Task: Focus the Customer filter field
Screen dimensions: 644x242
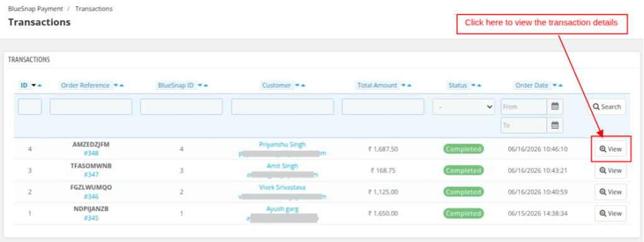Action: (x=282, y=107)
